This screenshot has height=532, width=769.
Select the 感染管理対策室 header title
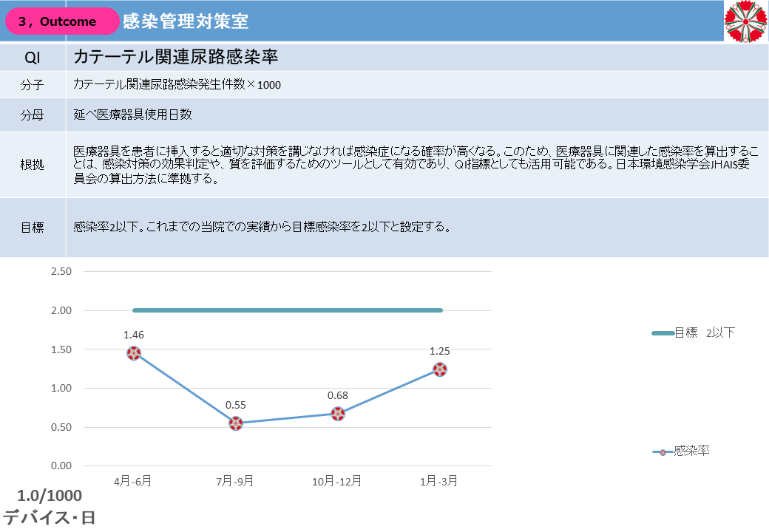coord(186,21)
